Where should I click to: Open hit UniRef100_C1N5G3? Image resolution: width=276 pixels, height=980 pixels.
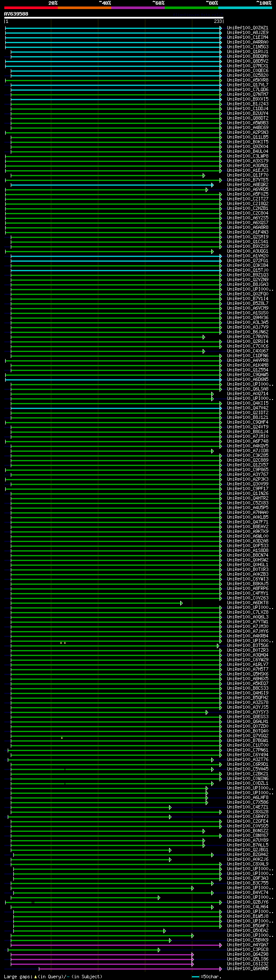[x=248, y=47]
